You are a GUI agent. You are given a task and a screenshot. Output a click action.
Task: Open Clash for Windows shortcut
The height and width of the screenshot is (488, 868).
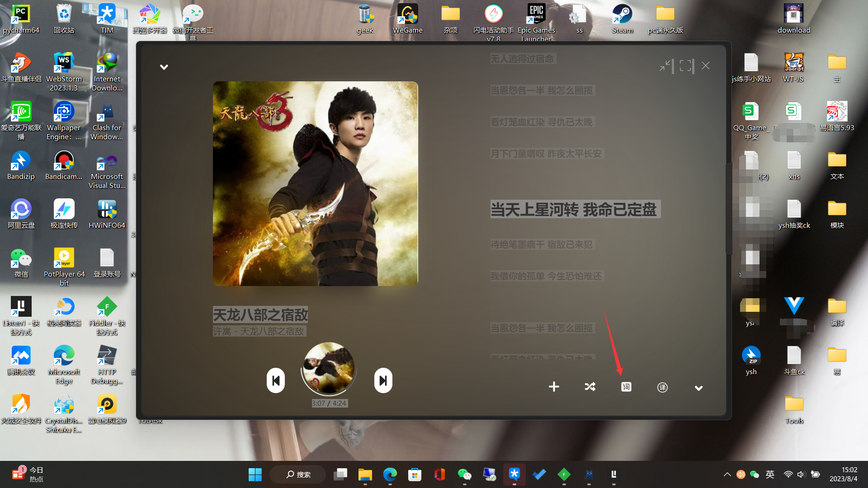(107, 121)
